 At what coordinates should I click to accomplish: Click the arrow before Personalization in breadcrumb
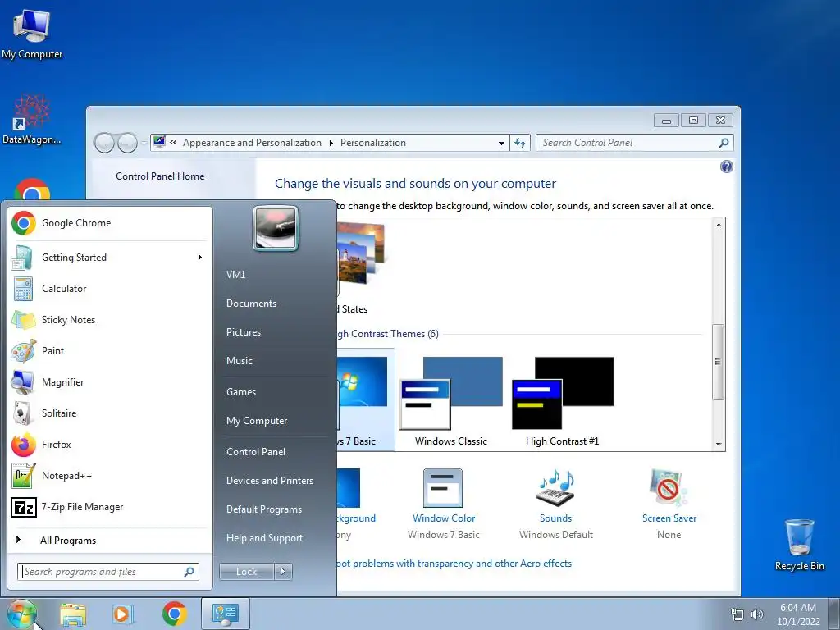click(x=331, y=143)
